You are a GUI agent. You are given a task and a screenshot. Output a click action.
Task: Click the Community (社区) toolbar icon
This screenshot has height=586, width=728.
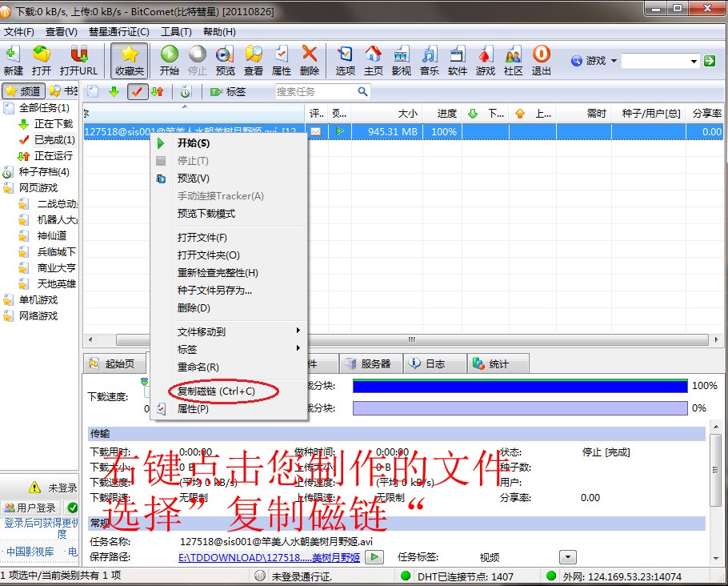(x=513, y=60)
